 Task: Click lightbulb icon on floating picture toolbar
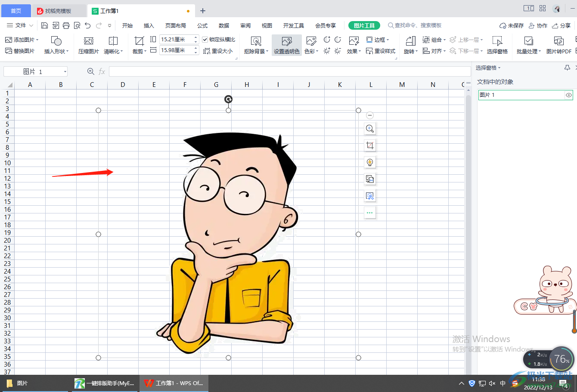[x=370, y=162]
